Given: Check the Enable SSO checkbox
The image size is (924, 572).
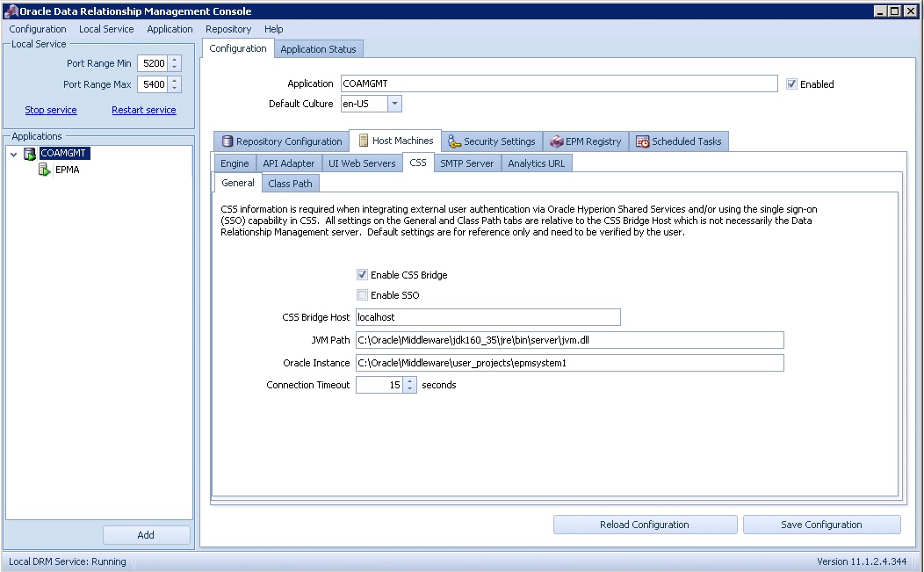Looking at the screenshot, I should pyautogui.click(x=362, y=295).
